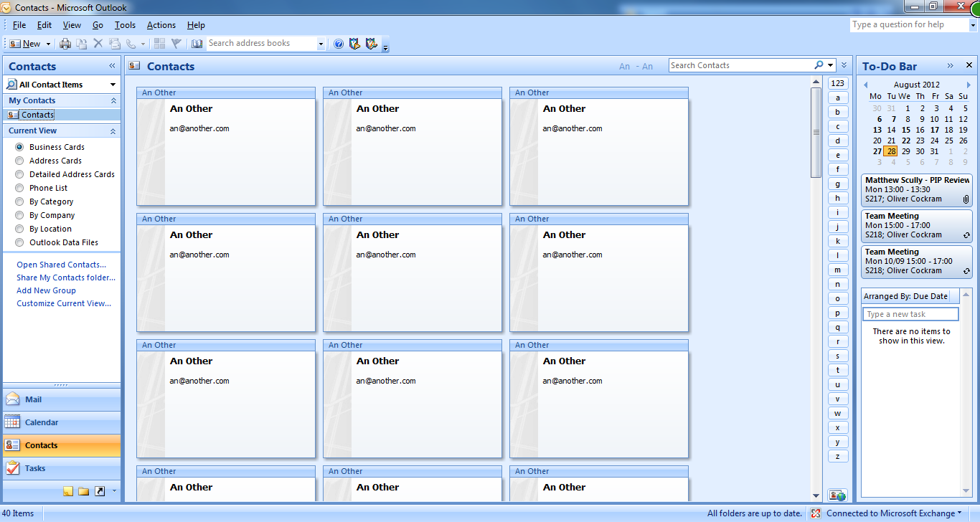Minimize the To-Do Bar with the chevrons

click(x=951, y=65)
